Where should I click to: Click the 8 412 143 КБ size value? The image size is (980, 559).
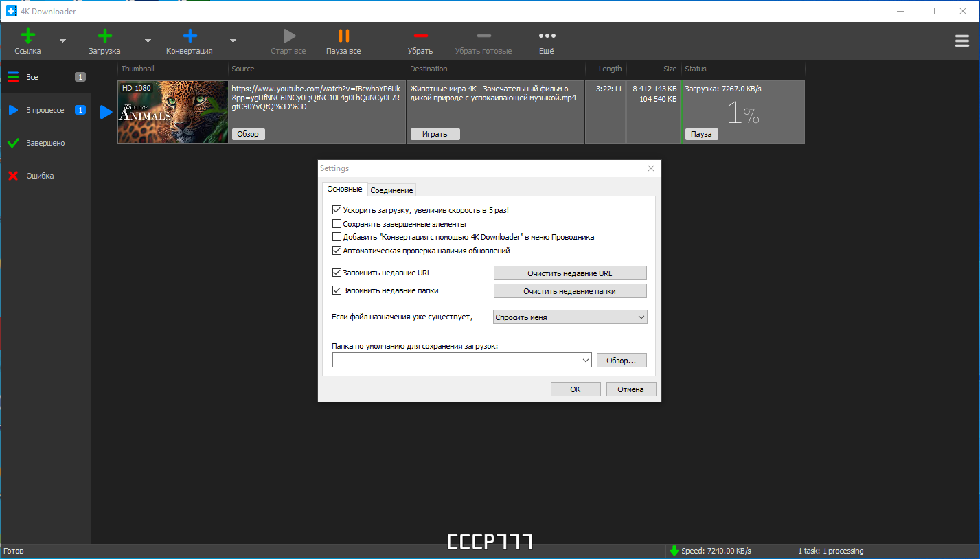(x=654, y=89)
